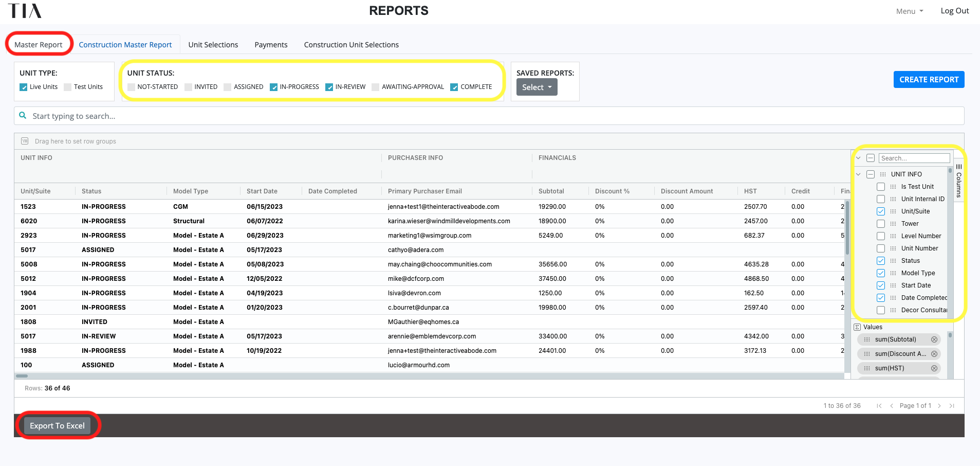
Task: Grab drag handle of sum(HST) chip
Action: (867, 368)
